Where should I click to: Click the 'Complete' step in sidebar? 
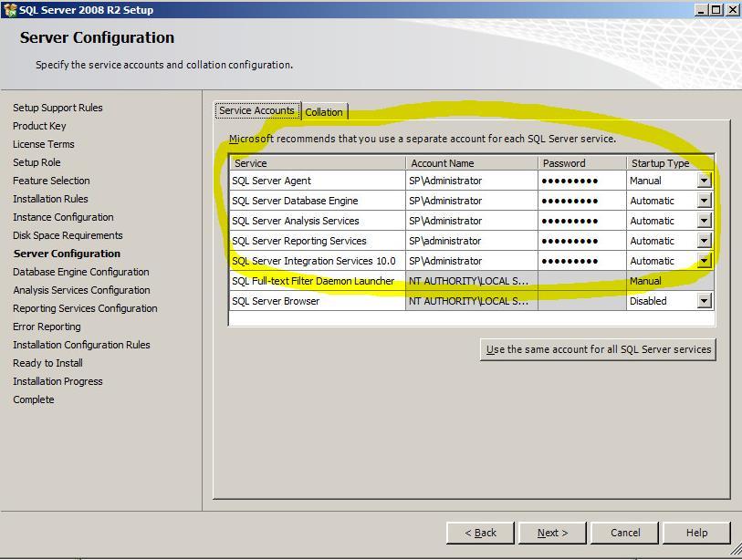pyautogui.click(x=34, y=399)
